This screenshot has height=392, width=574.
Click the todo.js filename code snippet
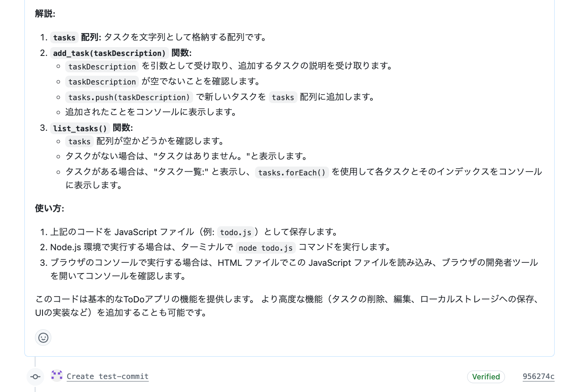[x=235, y=232]
